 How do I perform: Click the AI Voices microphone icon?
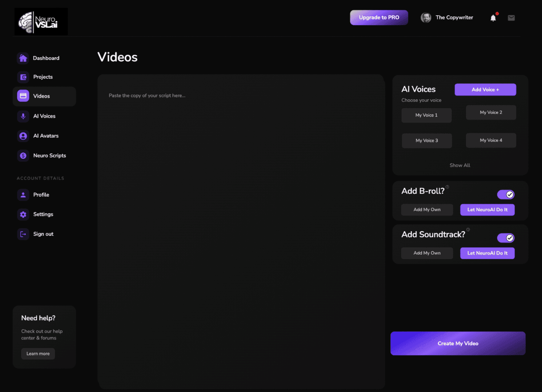click(x=23, y=116)
